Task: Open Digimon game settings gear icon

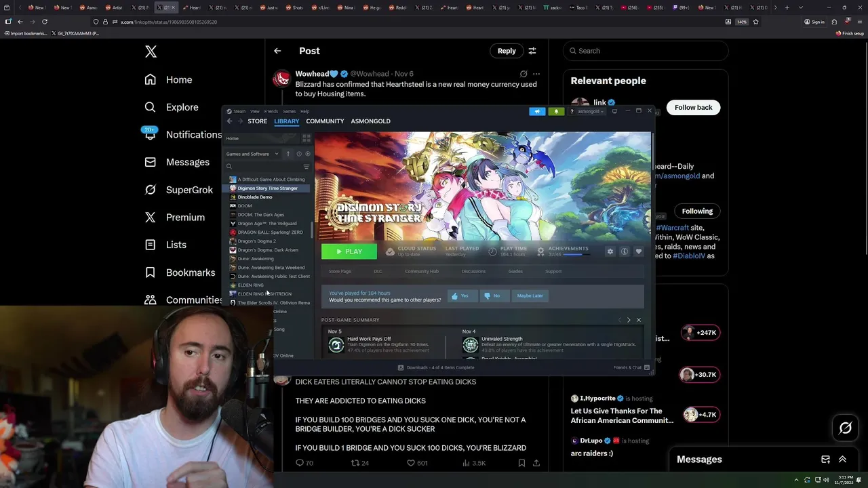Action: [x=610, y=251]
